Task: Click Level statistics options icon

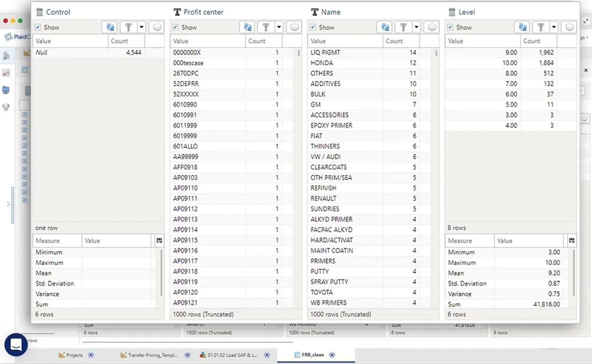Action: 572,241
